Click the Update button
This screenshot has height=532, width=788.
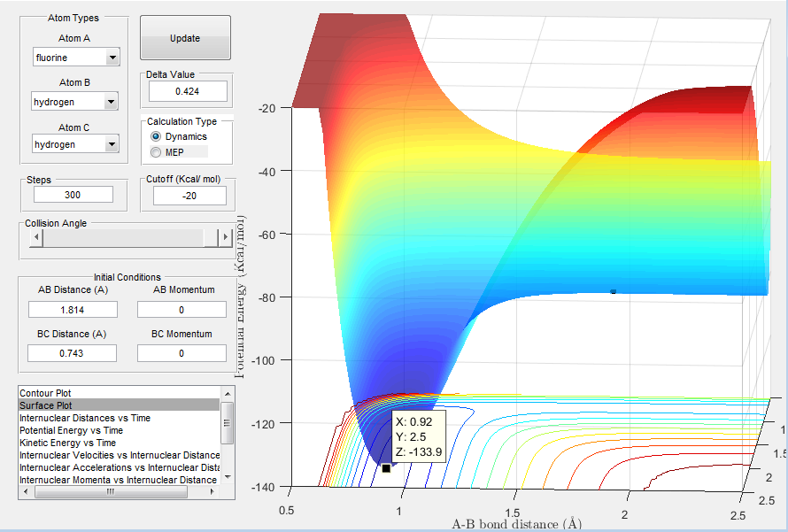pos(185,38)
